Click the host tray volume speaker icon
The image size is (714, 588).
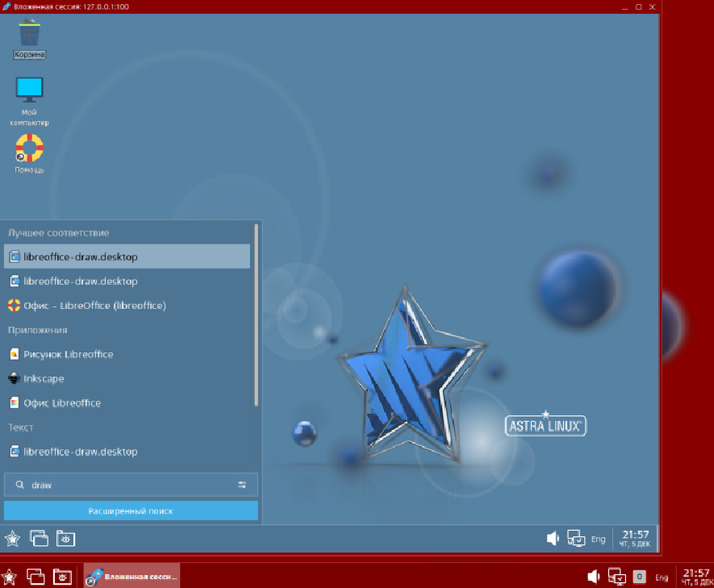click(593, 577)
